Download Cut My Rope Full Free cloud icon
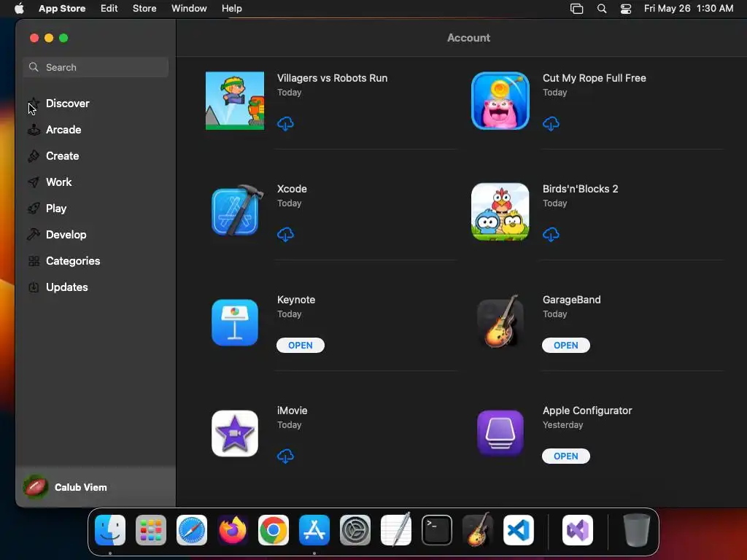 (551, 124)
